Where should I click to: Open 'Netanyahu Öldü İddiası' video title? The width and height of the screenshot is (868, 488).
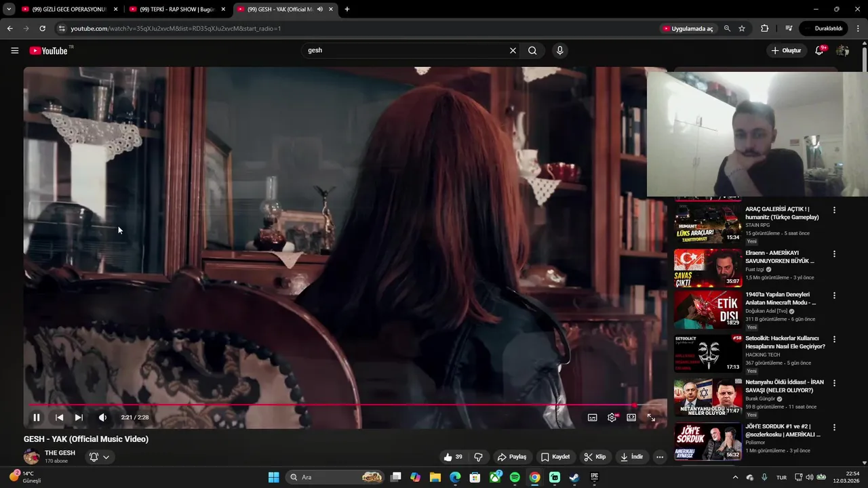[784, 386]
